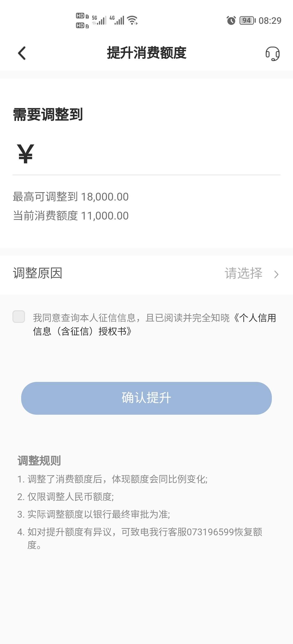Expand the 调整原因 chevron arrow
Image resolution: width=293 pixels, height=644 pixels.
[276, 274]
